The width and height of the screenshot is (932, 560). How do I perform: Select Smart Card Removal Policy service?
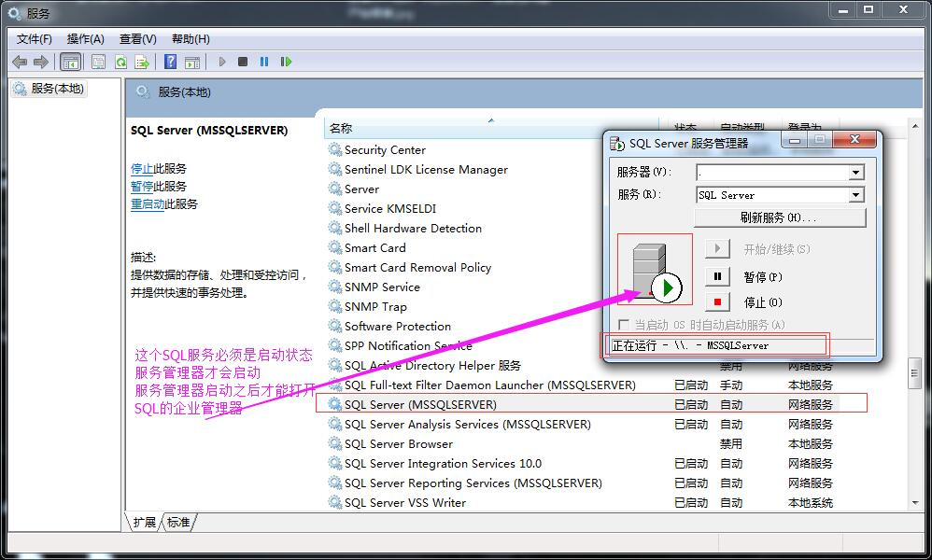(417, 267)
